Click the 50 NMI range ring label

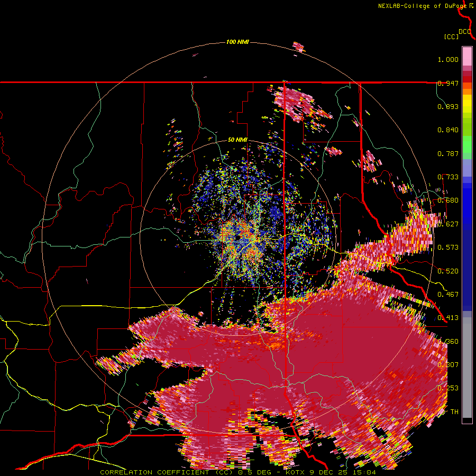coord(237,140)
